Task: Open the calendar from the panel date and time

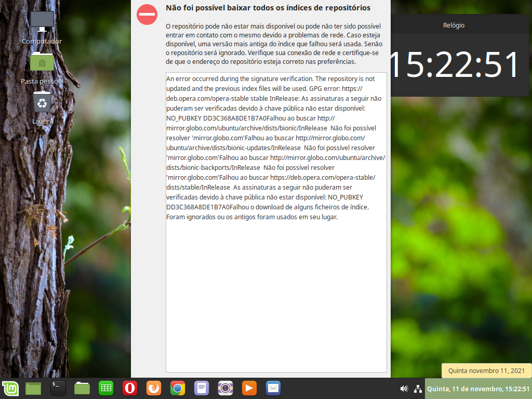Action: click(x=477, y=389)
